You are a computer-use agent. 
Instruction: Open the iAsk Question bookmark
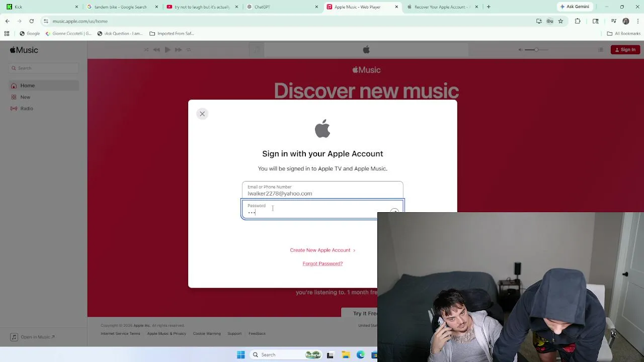point(120,34)
